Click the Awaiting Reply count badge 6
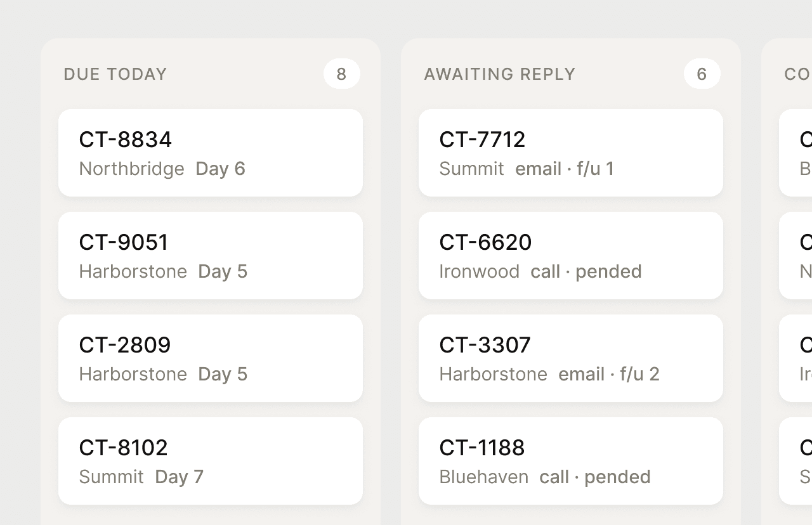 coord(702,74)
